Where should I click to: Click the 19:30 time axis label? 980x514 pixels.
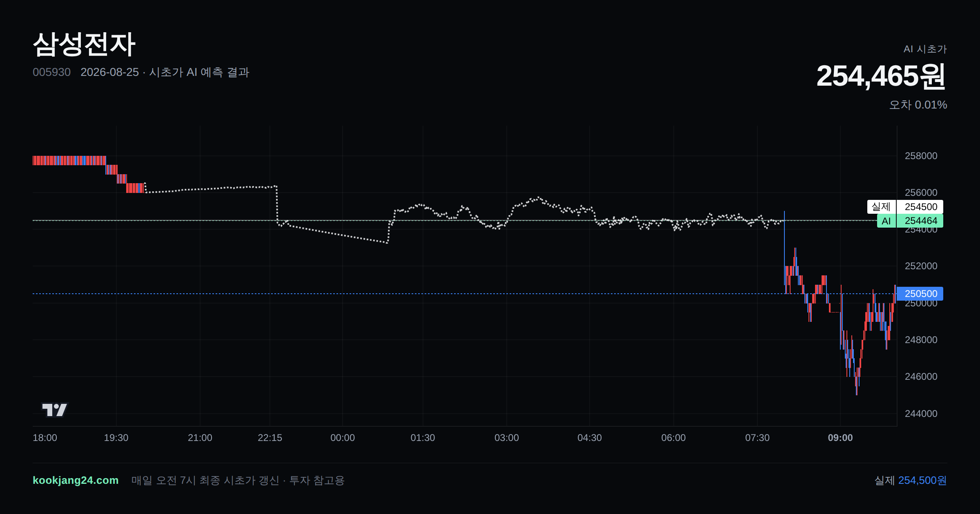point(116,438)
